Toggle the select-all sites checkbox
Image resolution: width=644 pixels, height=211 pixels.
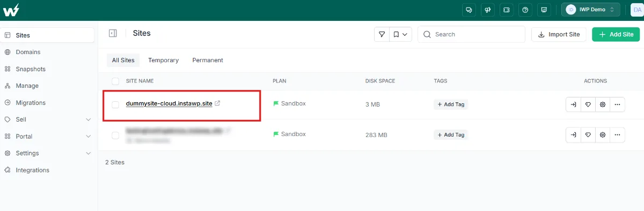[115, 81]
